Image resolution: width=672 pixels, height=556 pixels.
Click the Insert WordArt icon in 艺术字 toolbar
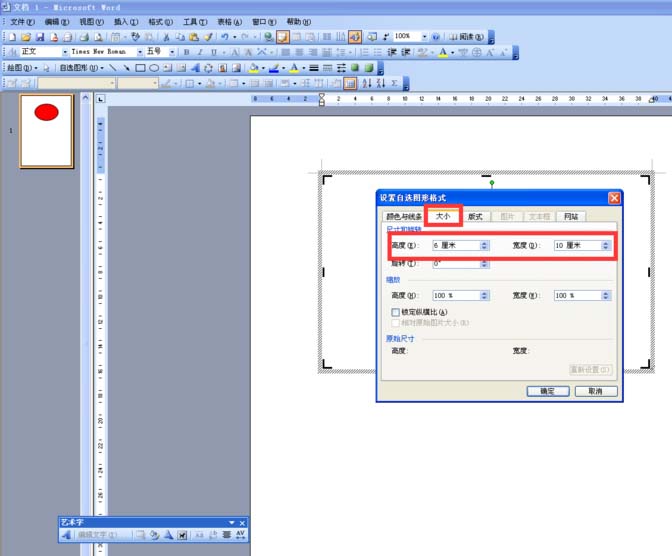[66, 535]
